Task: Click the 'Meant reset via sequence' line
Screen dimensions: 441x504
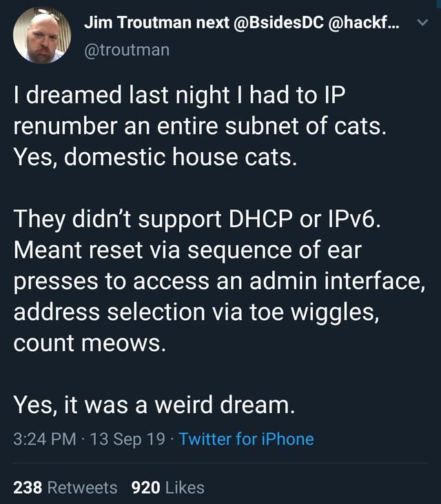Action: (187, 250)
